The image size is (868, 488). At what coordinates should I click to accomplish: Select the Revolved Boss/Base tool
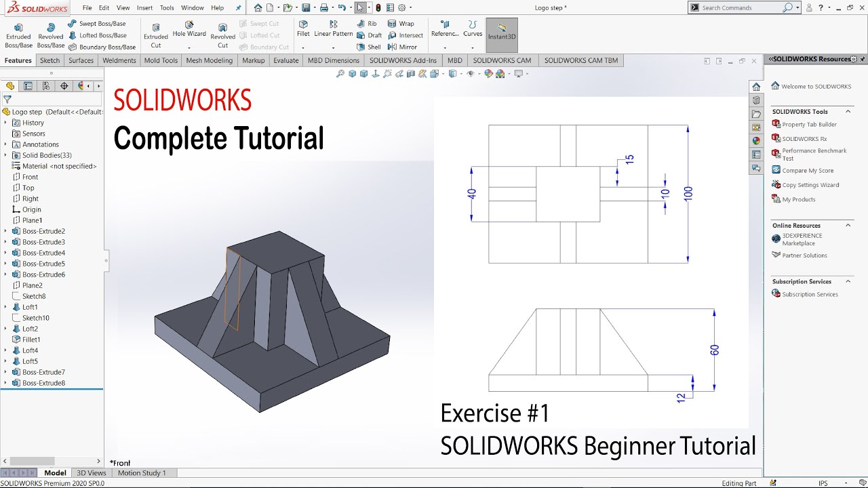pos(51,35)
